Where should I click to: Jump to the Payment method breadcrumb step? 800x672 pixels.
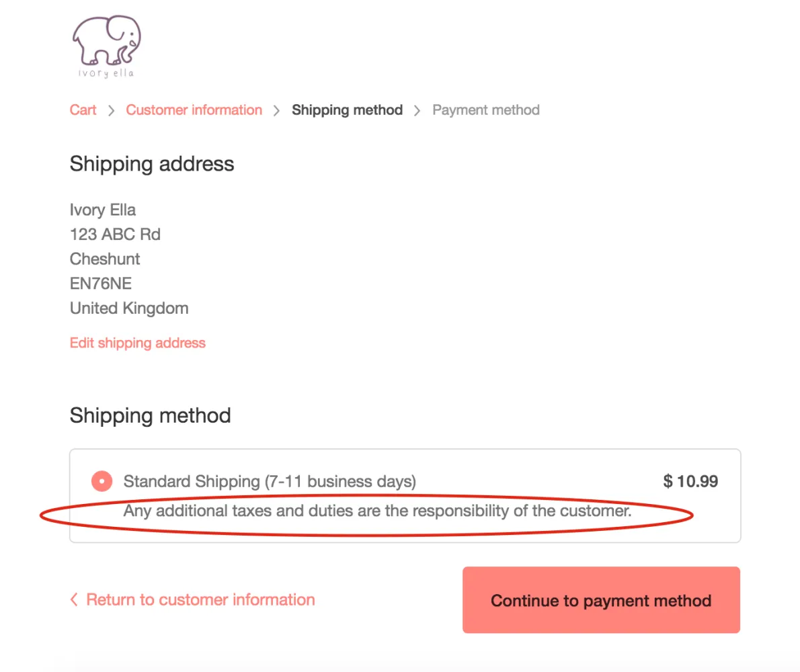486,110
